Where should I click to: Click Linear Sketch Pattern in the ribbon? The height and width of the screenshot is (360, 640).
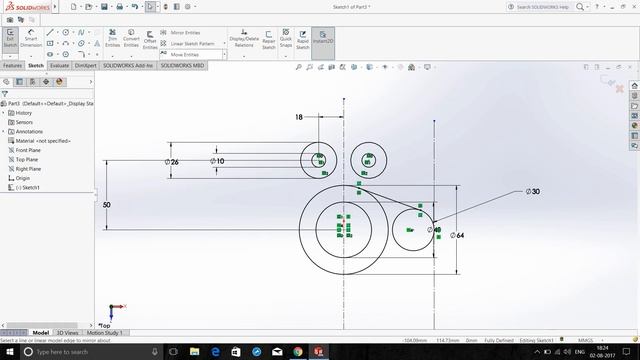[x=187, y=43]
